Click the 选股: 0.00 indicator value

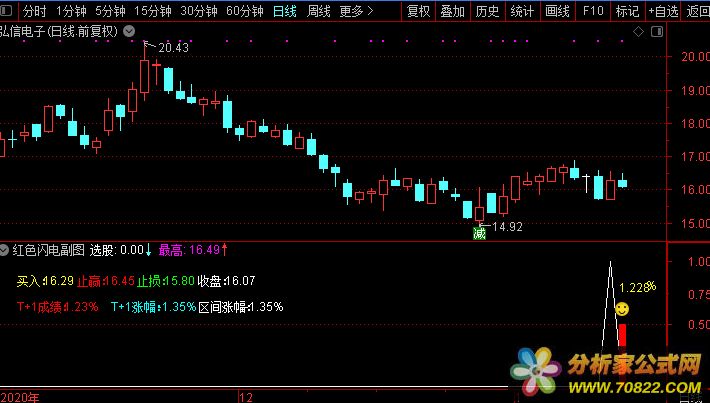coord(120,250)
